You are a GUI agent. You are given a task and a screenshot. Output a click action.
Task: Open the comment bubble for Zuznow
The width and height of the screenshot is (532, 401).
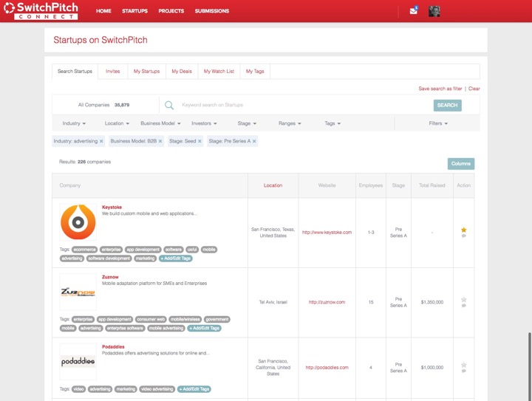pyautogui.click(x=464, y=306)
